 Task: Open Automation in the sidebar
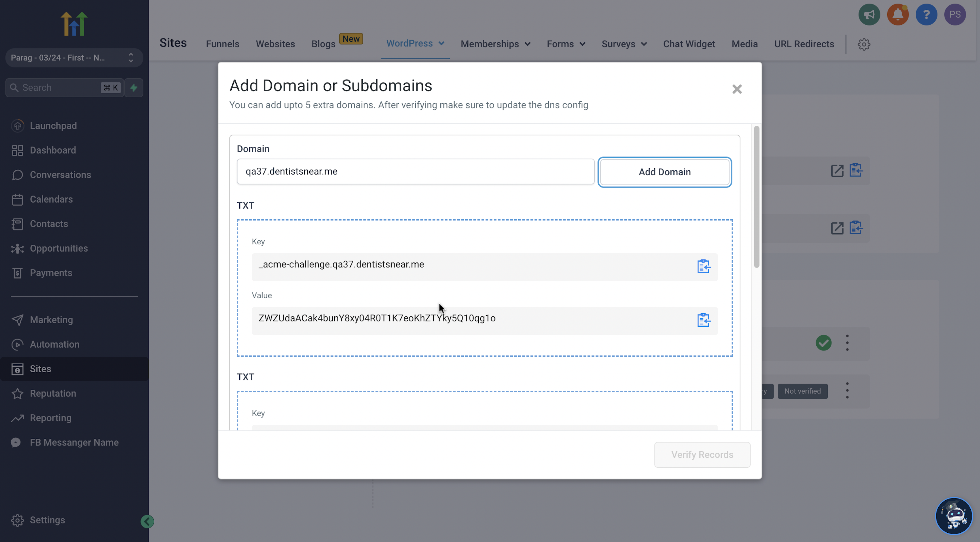click(54, 344)
